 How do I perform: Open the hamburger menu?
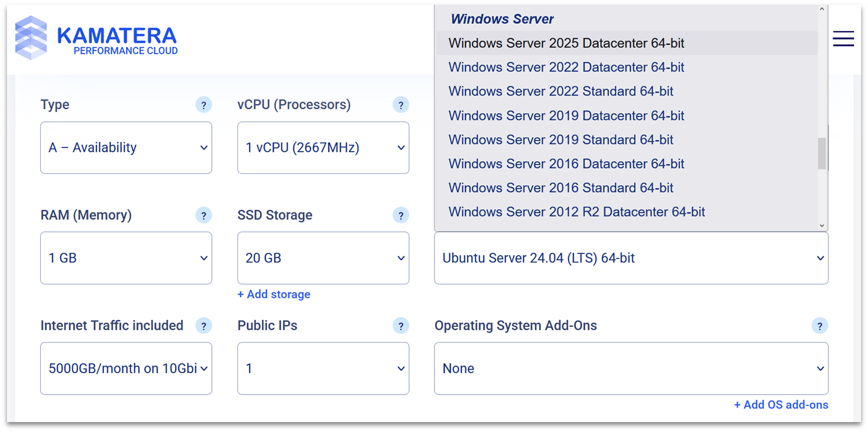pos(843,39)
